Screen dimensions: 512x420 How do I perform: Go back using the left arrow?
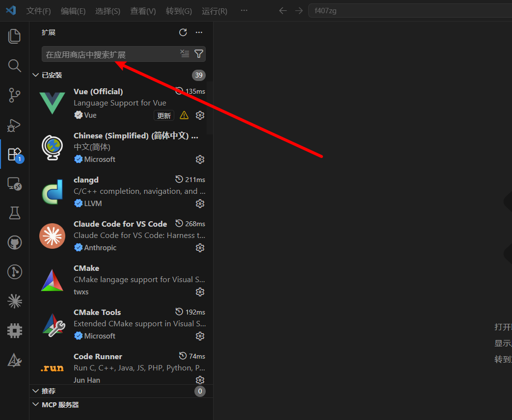pyautogui.click(x=283, y=11)
